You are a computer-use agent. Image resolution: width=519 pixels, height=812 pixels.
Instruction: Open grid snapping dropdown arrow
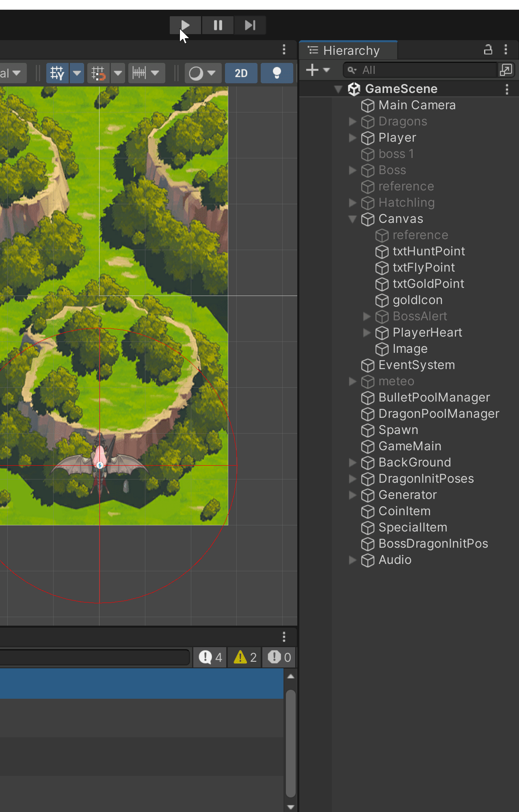point(118,73)
